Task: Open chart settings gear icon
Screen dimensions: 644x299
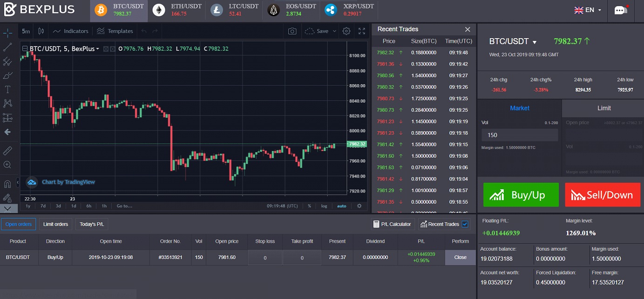Action: 346,31
